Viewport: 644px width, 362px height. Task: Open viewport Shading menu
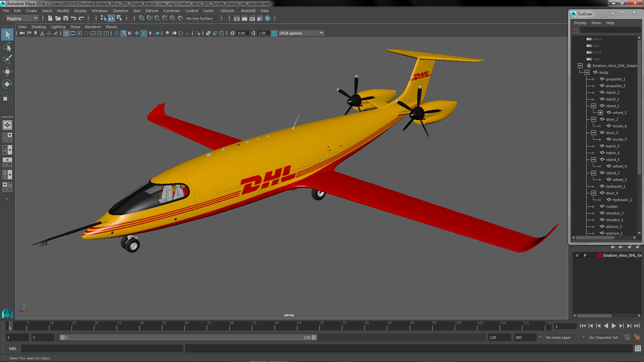39,27
